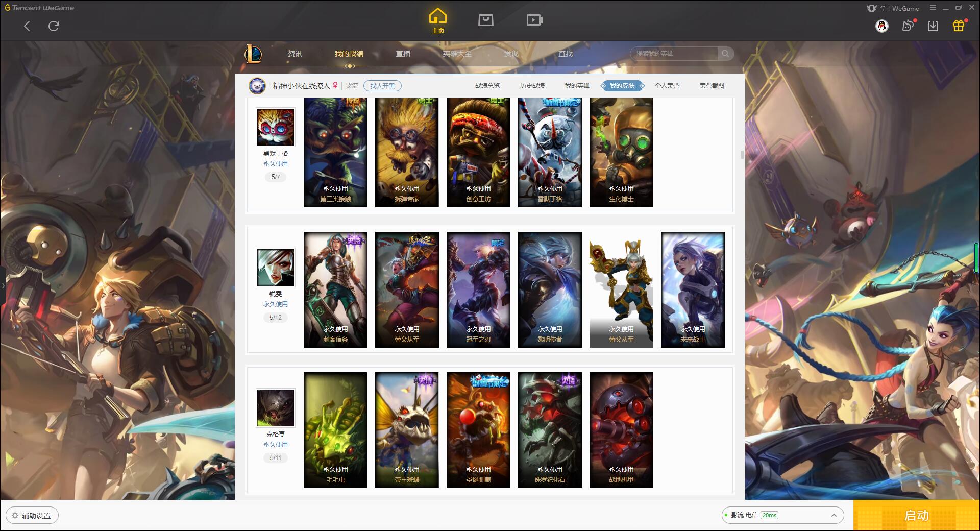Open the 战地机甲 skin thumbnail
Viewport: 980px width, 531px height.
pyautogui.click(x=621, y=430)
